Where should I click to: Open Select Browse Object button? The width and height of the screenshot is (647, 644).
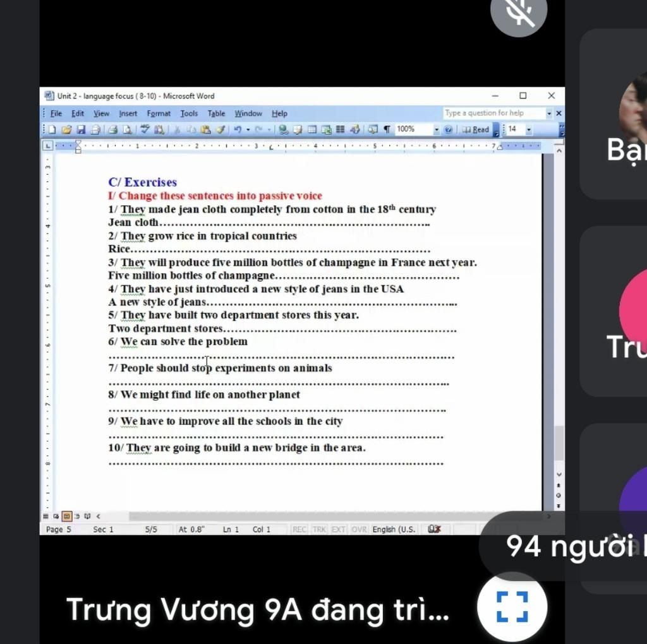tap(559, 495)
